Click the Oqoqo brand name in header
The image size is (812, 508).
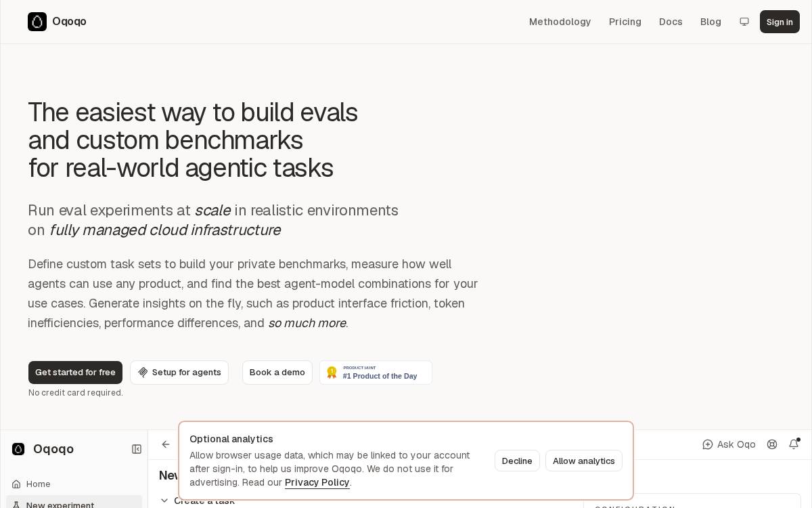coord(69,22)
